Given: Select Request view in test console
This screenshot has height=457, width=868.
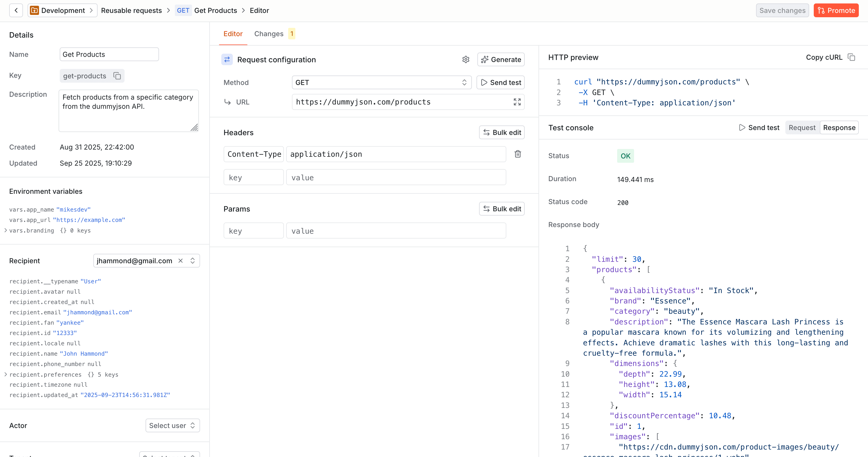Looking at the screenshot, I should point(802,127).
